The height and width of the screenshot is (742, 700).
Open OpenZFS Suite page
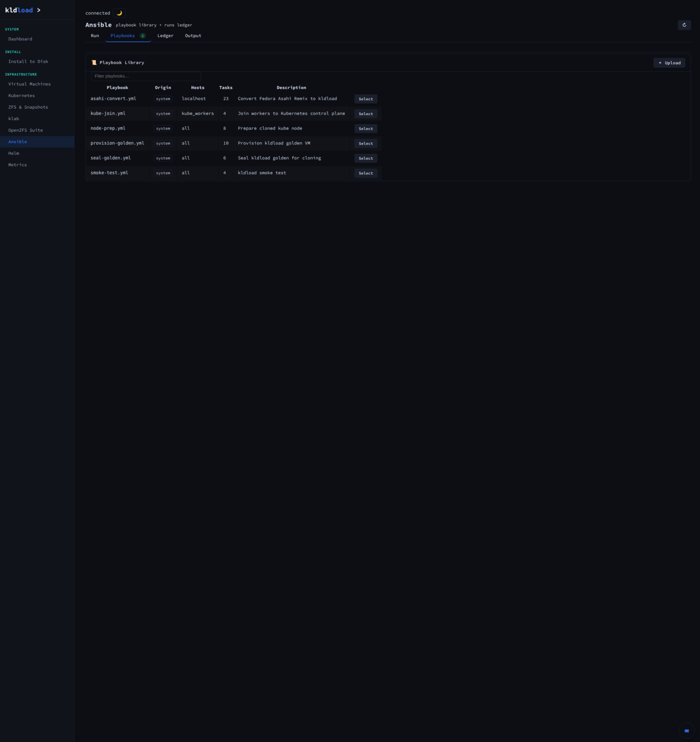coord(37,130)
